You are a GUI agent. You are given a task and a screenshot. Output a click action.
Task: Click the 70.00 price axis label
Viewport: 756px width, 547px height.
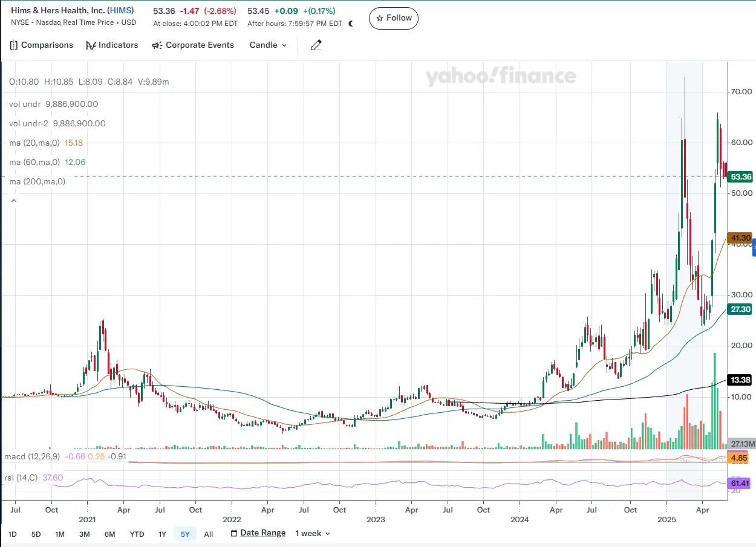[x=741, y=92]
